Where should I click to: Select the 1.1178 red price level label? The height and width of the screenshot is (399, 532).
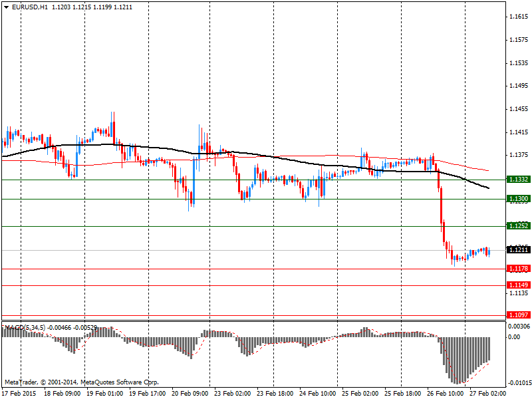(518, 269)
